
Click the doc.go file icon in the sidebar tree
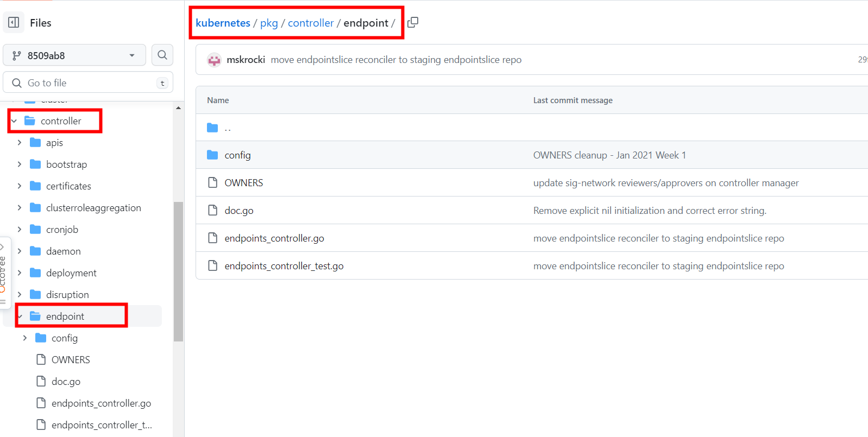coord(41,381)
